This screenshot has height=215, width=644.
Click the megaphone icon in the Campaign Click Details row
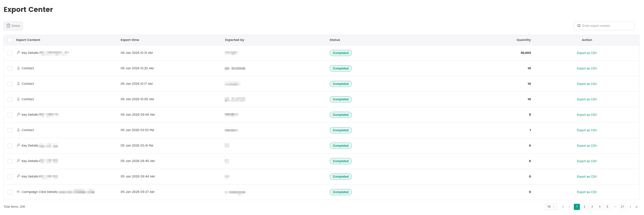[x=18, y=192]
